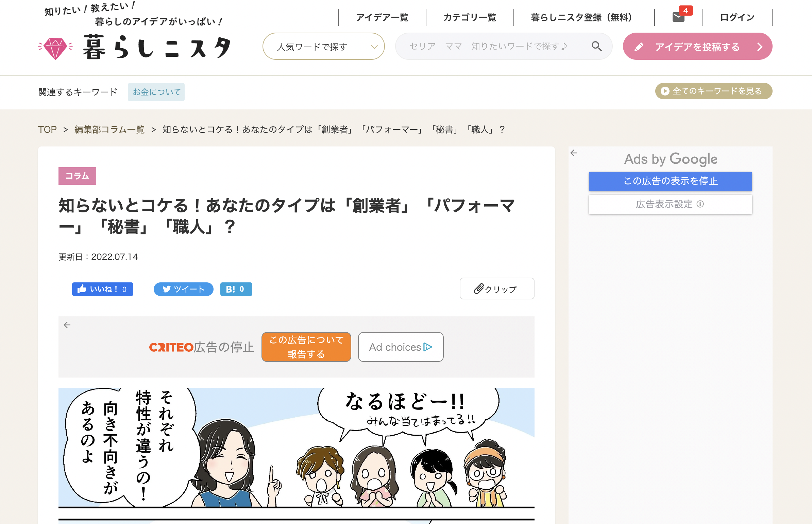Click the search magnifier icon
The height and width of the screenshot is (524, 812).
click(596, 46)
